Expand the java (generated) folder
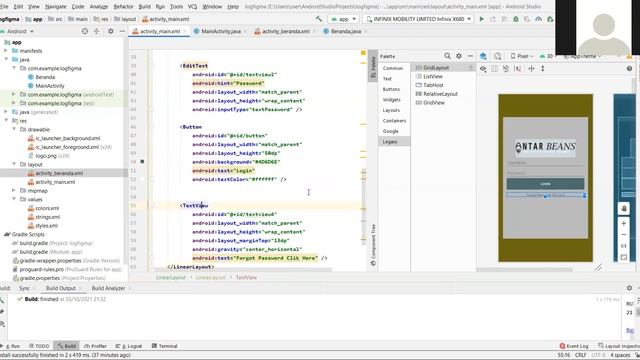 (x=6, y=111)
